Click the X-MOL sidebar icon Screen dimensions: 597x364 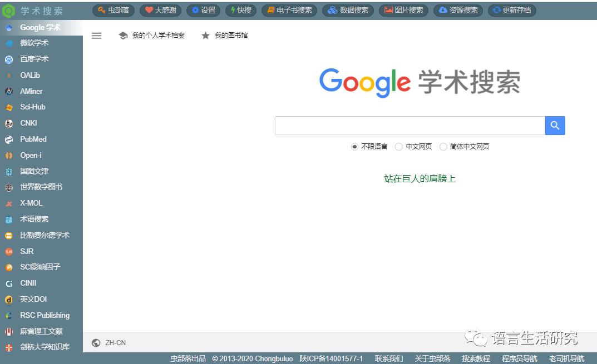pos(9,204)
